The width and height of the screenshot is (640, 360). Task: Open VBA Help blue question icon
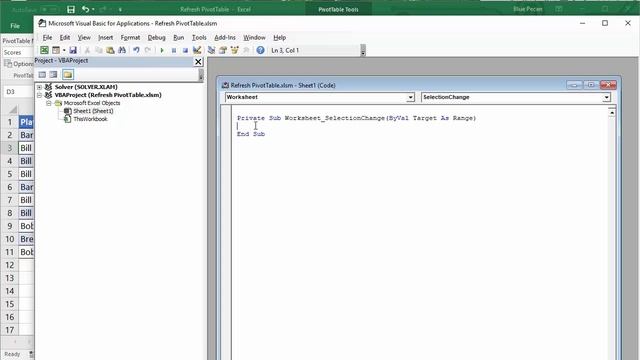point(260,50)
